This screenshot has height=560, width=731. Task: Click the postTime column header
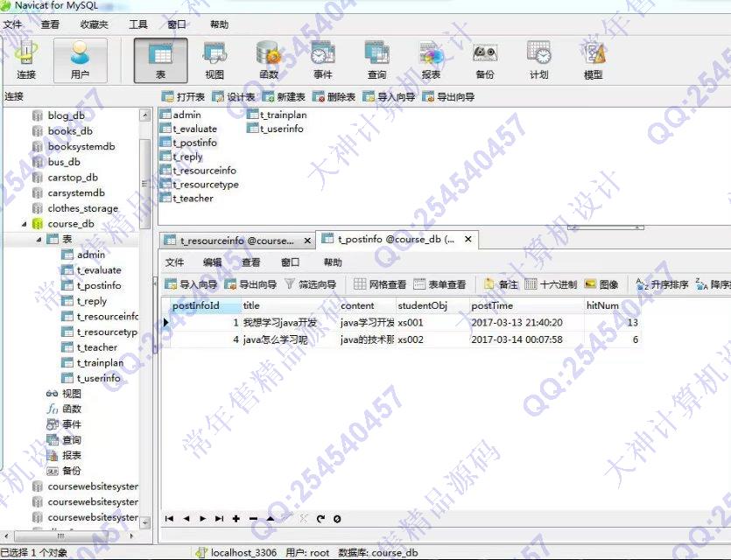pyautogui.click(x=526, y=305)
